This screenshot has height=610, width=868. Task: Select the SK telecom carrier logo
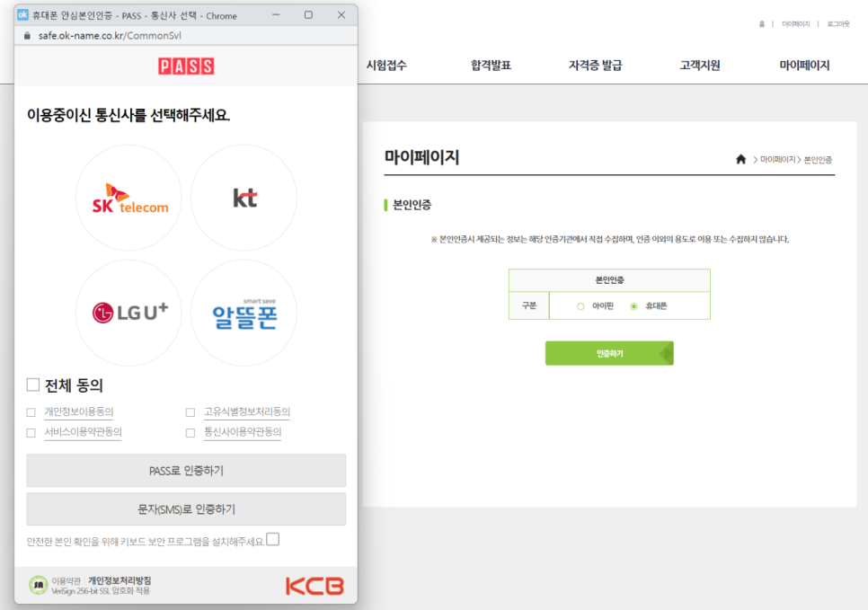click(x=128, y=198)
